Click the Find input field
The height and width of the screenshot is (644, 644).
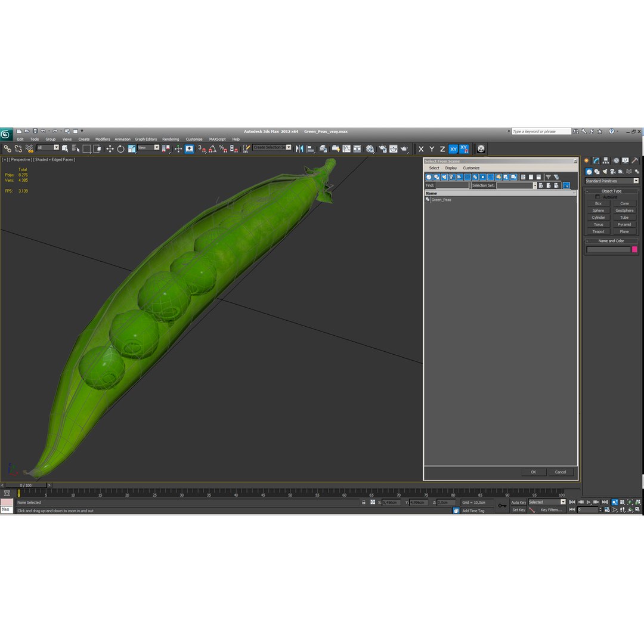click(x=452, y=185)
